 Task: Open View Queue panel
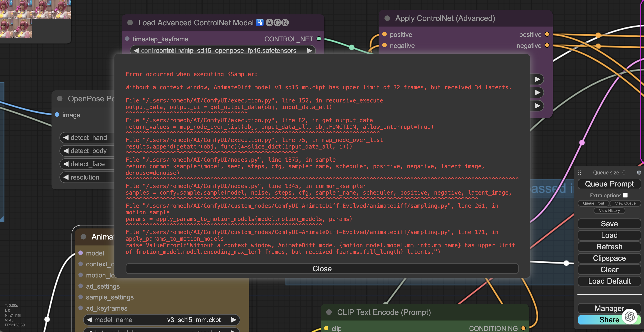click(625, 203)
